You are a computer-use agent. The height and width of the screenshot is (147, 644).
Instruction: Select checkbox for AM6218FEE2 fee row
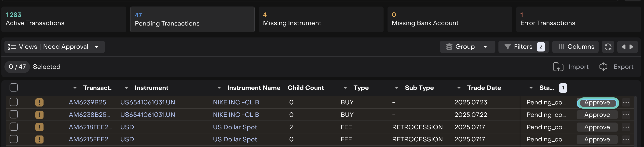[14, 127]
